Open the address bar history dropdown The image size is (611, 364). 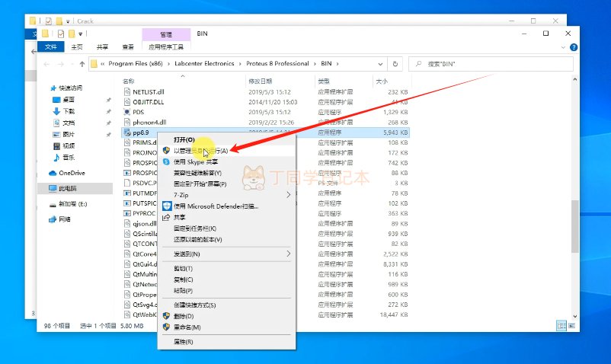[x=380, y=64]
